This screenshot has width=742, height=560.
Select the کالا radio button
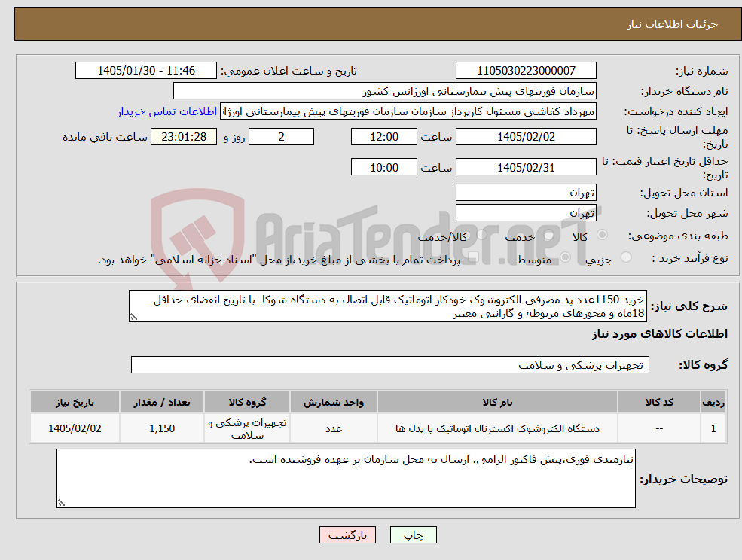point(603,235)
